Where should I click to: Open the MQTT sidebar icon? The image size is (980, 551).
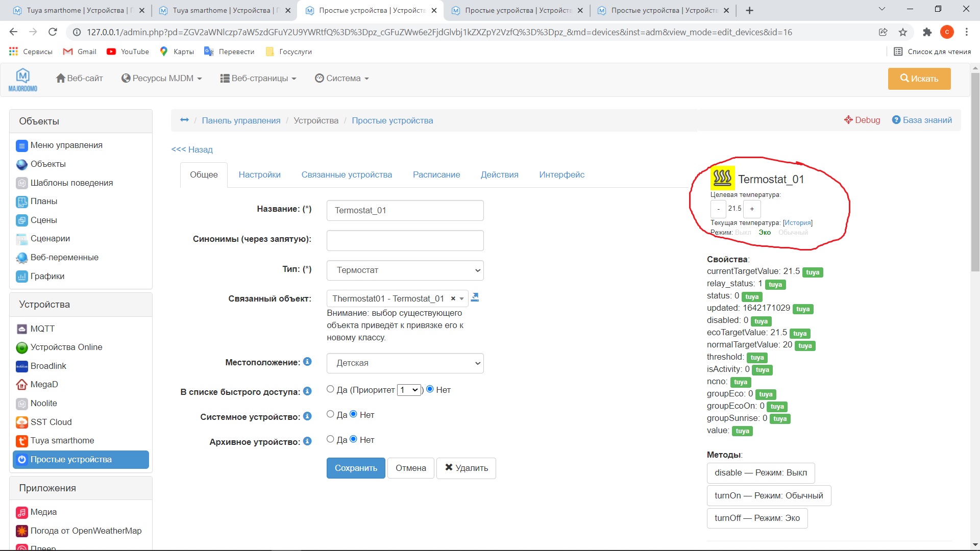(21, 329)
